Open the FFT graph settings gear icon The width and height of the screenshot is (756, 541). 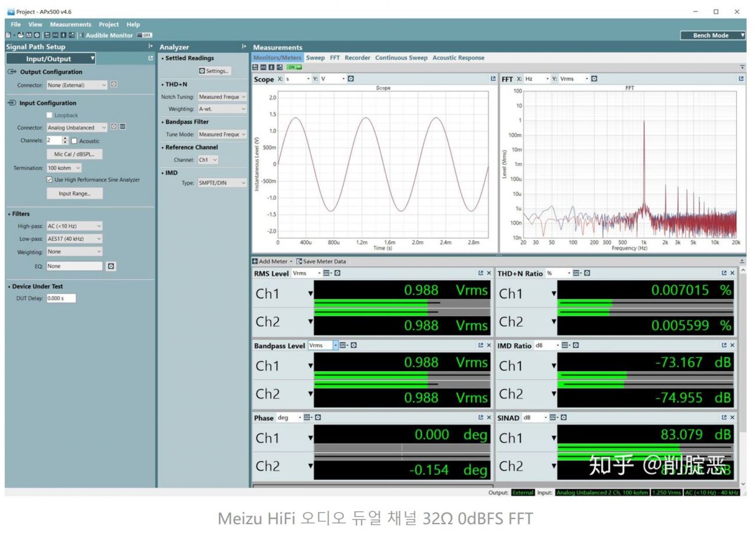594,79
